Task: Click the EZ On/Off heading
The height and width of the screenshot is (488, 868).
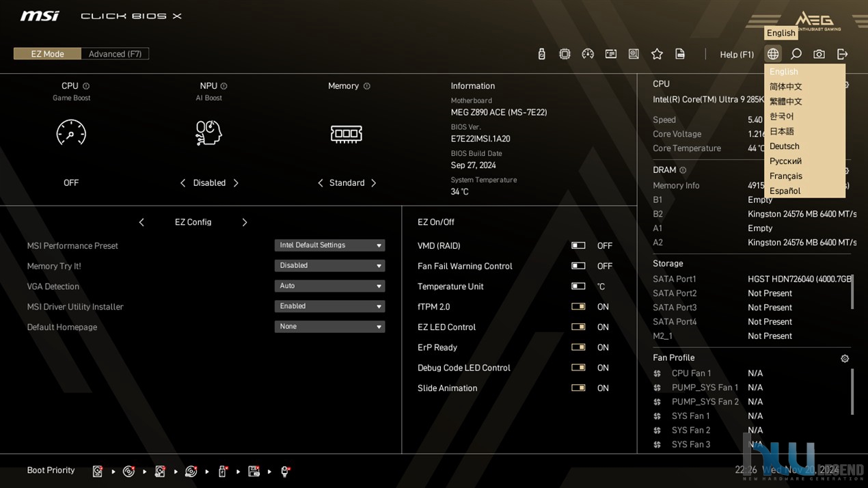Action: click(x=436, y=222)
